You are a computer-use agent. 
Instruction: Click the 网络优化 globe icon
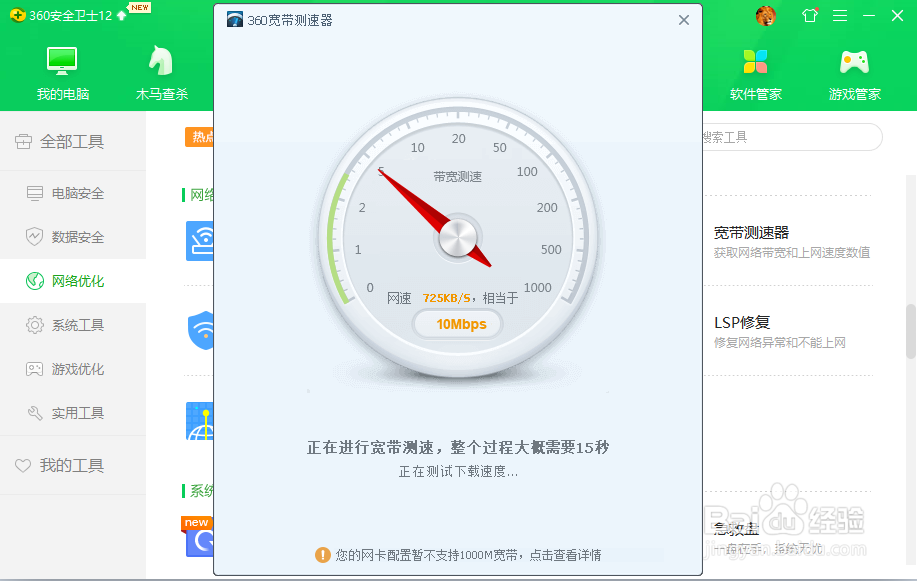(35, 281)
